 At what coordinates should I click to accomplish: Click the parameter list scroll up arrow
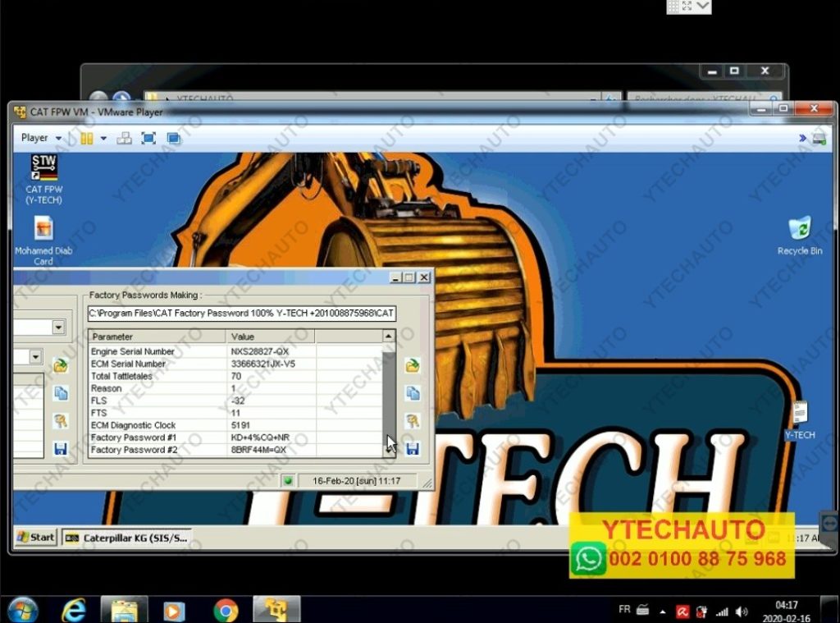coord(388,337)
